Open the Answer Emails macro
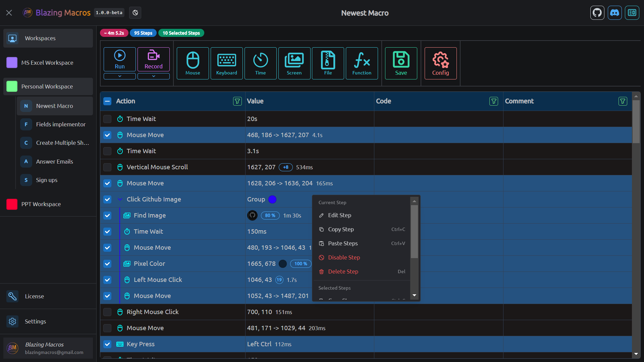644x362 pixels. coord(54,162)
